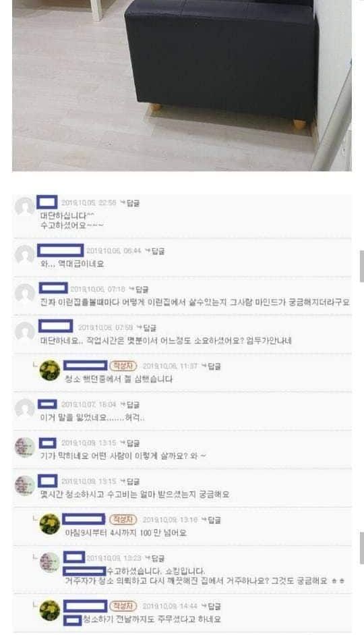The width and height of the screenshot is (364, 635).
Task: Reply to the 2019.10.05 22:56 comment
Action: click(x=130, y=203)
